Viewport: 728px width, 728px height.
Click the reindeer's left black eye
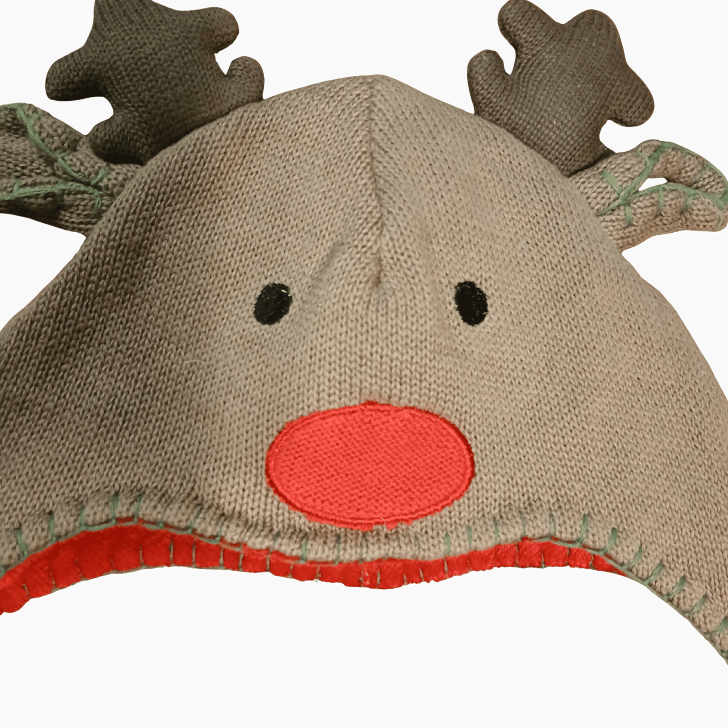click(273, 304)
